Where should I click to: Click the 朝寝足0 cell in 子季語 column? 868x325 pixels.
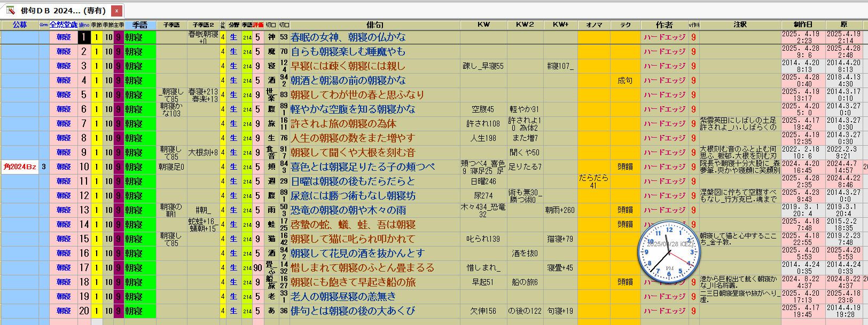click(x=171, y=167)
